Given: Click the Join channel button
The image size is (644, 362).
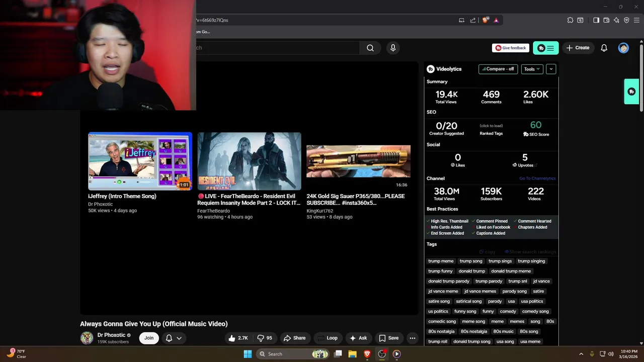Looking at the screenshot, I should (x=149, y=338).
